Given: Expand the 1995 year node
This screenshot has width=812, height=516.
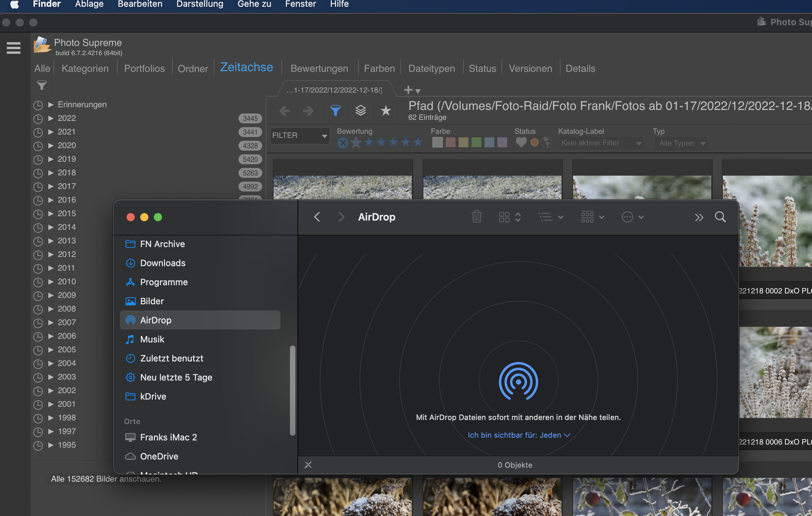Looking at the screenshot, I should [51, 445].
